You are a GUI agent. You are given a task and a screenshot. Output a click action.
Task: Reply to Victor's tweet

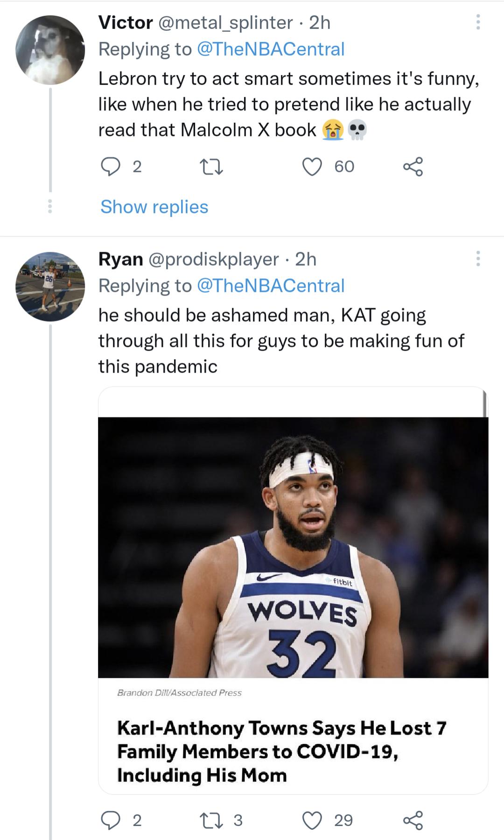tap(111, 167)
